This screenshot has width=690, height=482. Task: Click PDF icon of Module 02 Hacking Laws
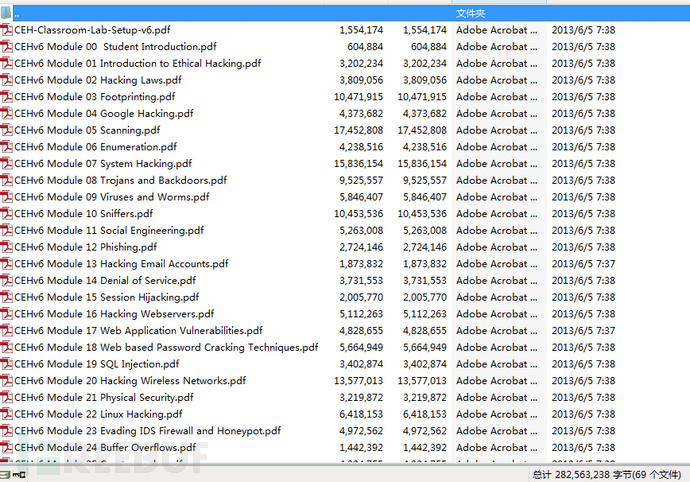pos(6,80)
